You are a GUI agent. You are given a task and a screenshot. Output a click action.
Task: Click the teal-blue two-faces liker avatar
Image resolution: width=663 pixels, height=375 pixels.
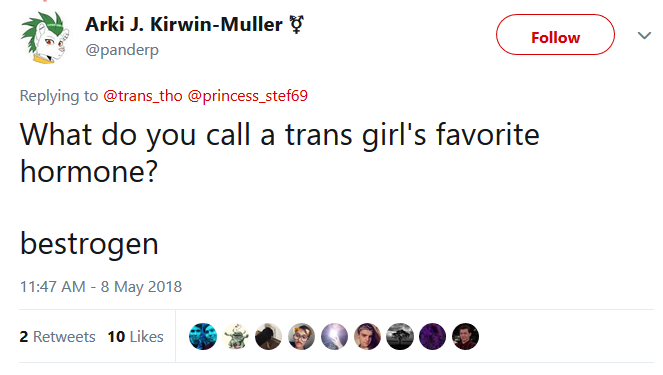point(203,337)
